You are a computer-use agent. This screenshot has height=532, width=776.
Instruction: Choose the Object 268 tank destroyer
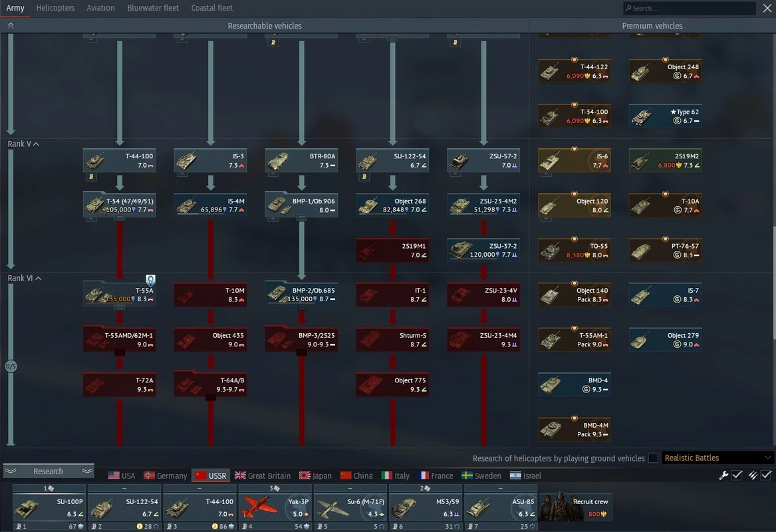[x=392, y=205]
